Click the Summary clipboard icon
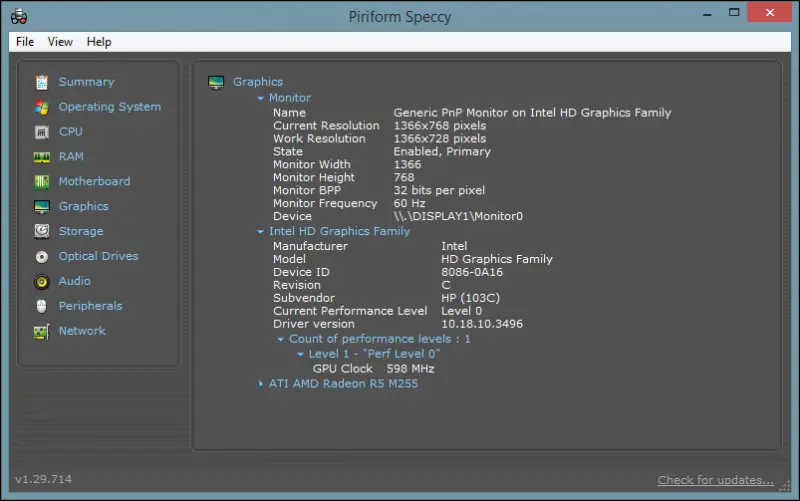 [42, 82]
